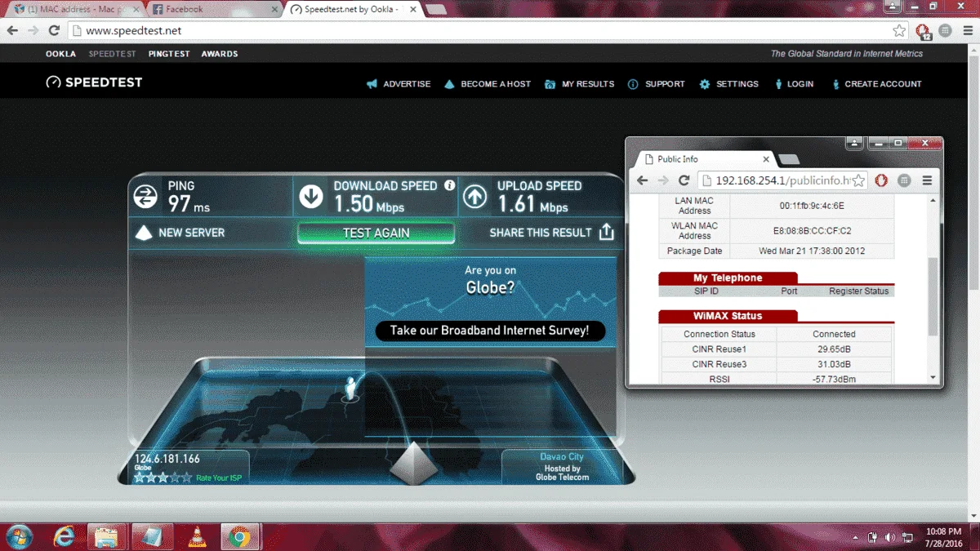Screen dimensions: 980x551
Task: Bookmark the Public Info page with the star
Action: pos(859,180)
